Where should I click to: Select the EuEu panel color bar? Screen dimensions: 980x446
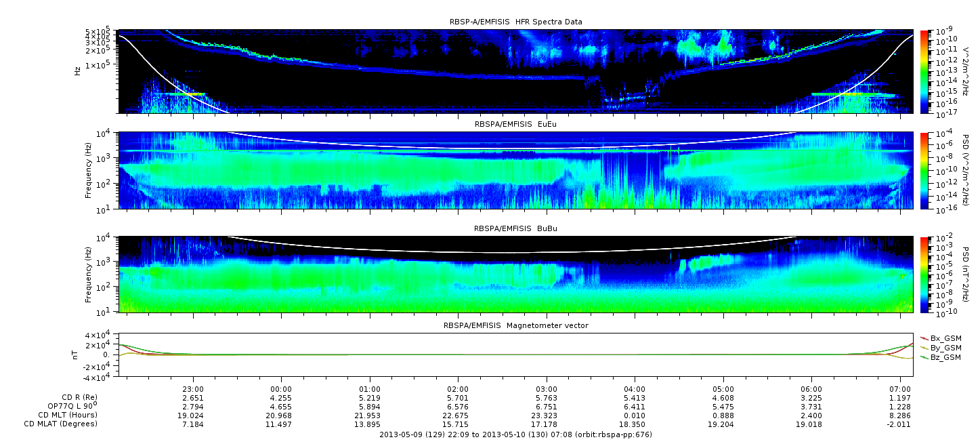[x=924, y=170]
